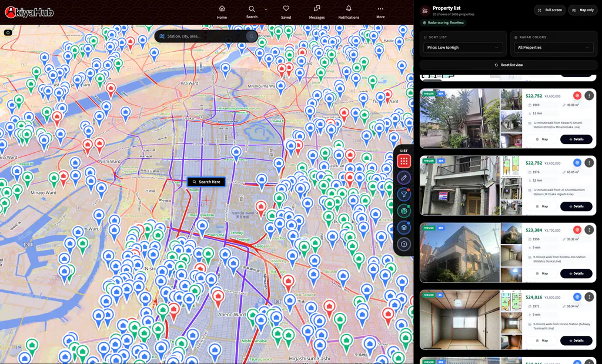Open Details for Shuntokumichi property

576,206
